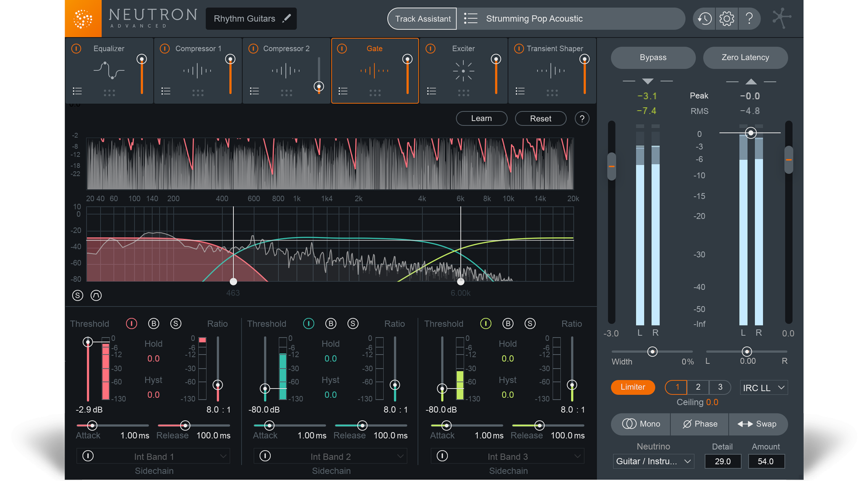The height and width of the screenshot is (487, 868).
Task: Enable Zero Latency mode
Action: point(745,57)
